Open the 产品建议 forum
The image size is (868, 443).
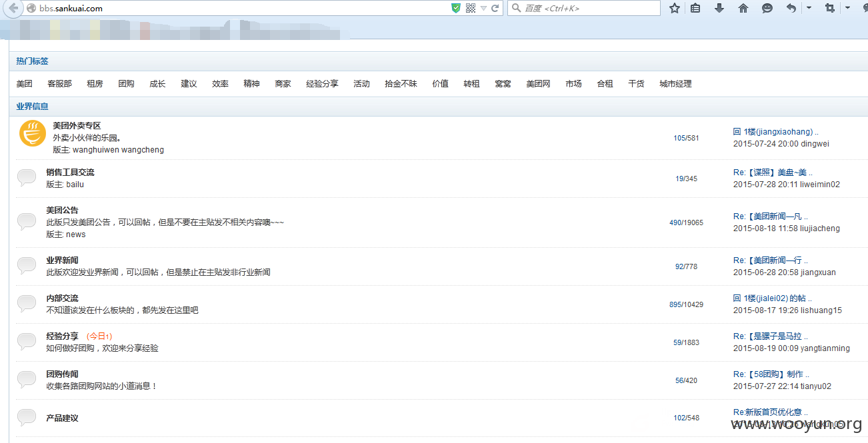tap(63, 418)
